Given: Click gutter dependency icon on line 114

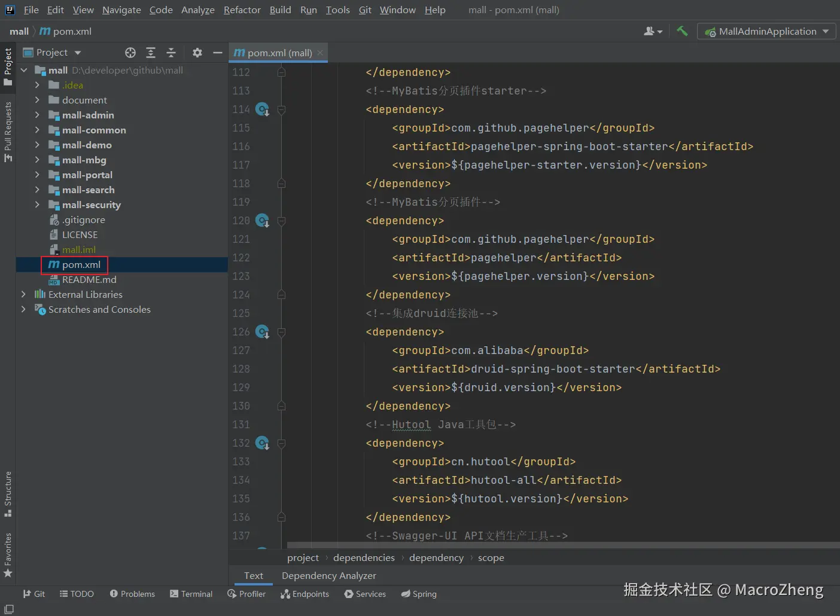Looking at the screenshot, I should tap(262, 109).
